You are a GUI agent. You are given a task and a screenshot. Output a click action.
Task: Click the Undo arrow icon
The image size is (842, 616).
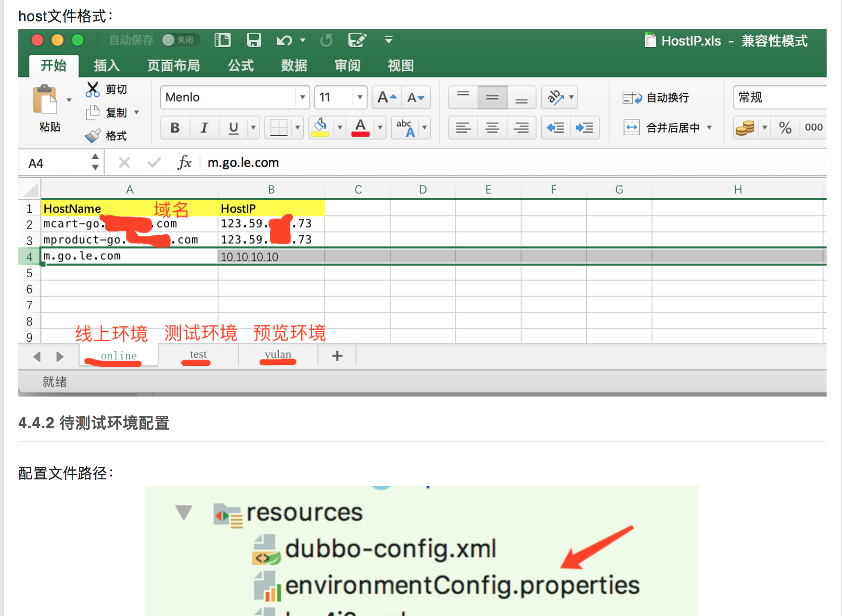click(x=284, y=40)
